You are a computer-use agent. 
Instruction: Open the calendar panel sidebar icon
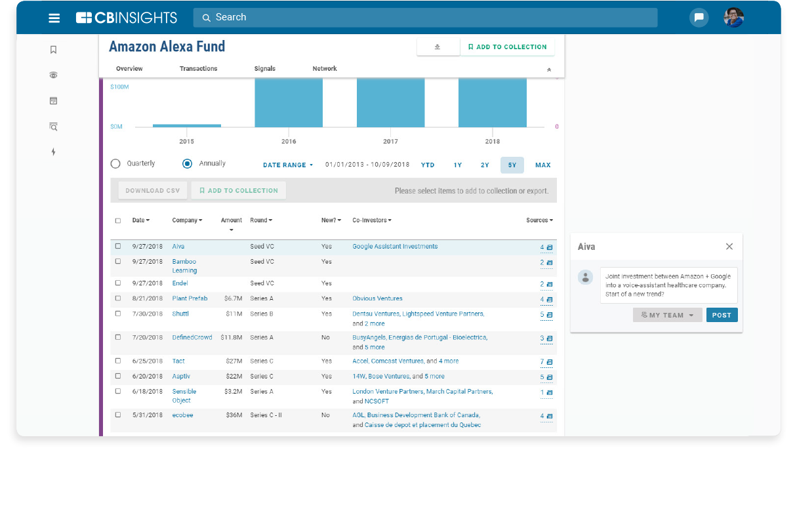point(54,101)
